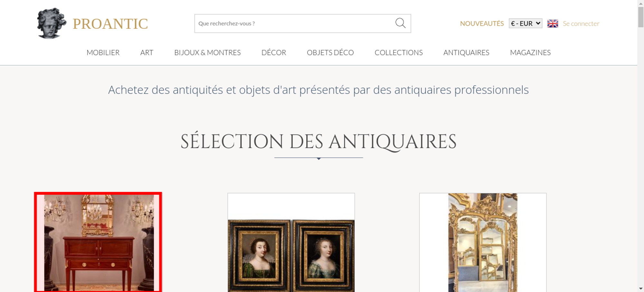The height and width of the screenshot is (292, 644).
Task: Open the OBJETS DÉCO menu
Action: coord(330,52)
